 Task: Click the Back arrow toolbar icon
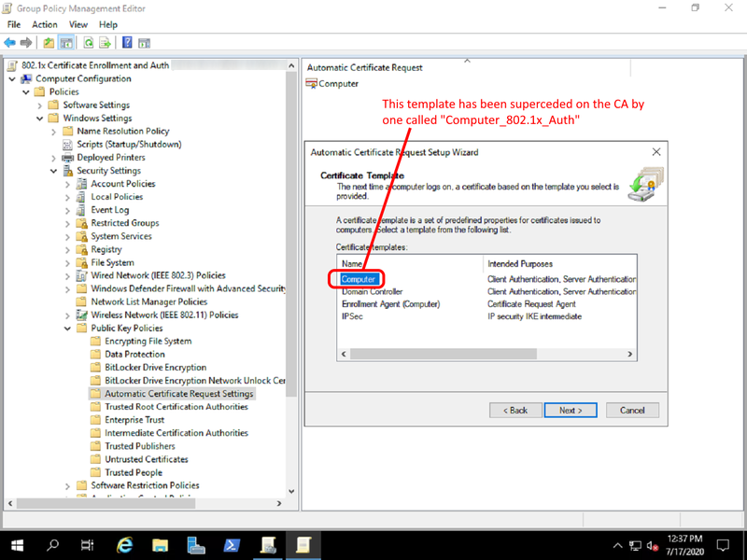point(9,43)
